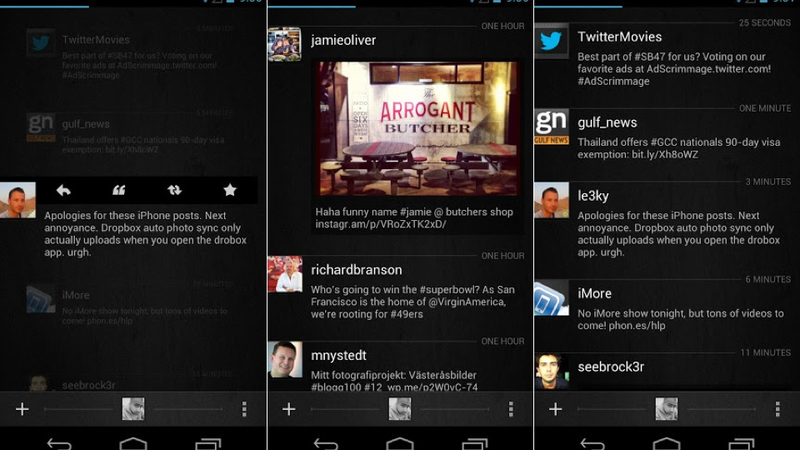Favorite the tweet with star icon
This screenshot has height=450, width=800.
(x=230, y=190)
